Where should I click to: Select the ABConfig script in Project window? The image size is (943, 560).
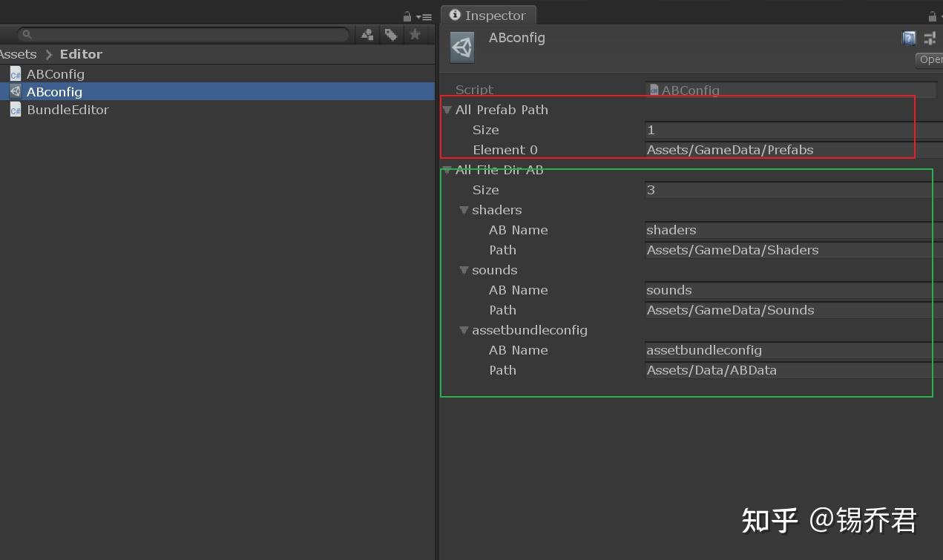click(x=55, y=73)
